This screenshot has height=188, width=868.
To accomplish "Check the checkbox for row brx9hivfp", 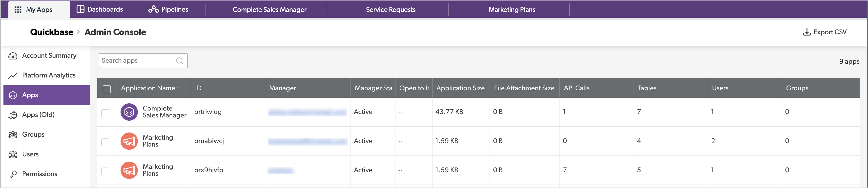I will click(105, 171).
